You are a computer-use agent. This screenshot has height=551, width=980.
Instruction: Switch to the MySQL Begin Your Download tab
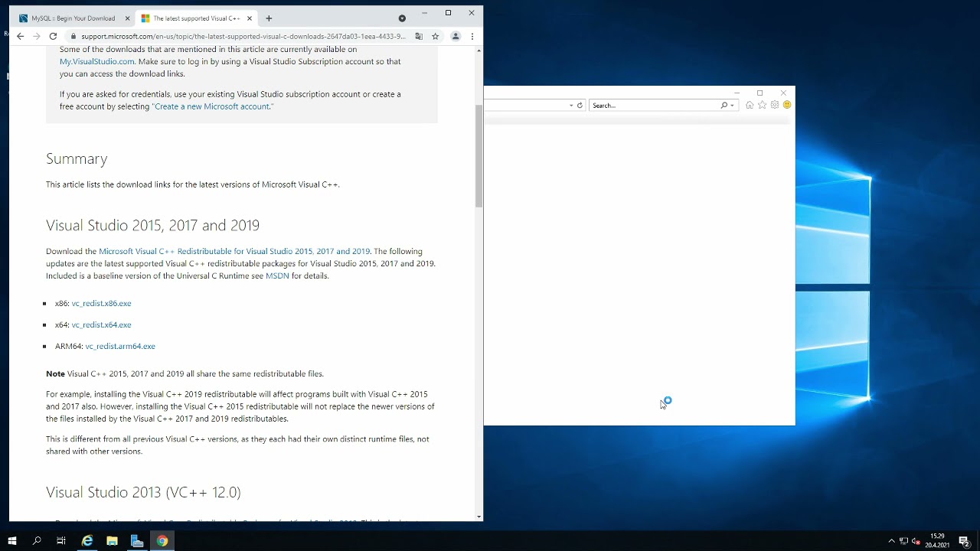73,18
